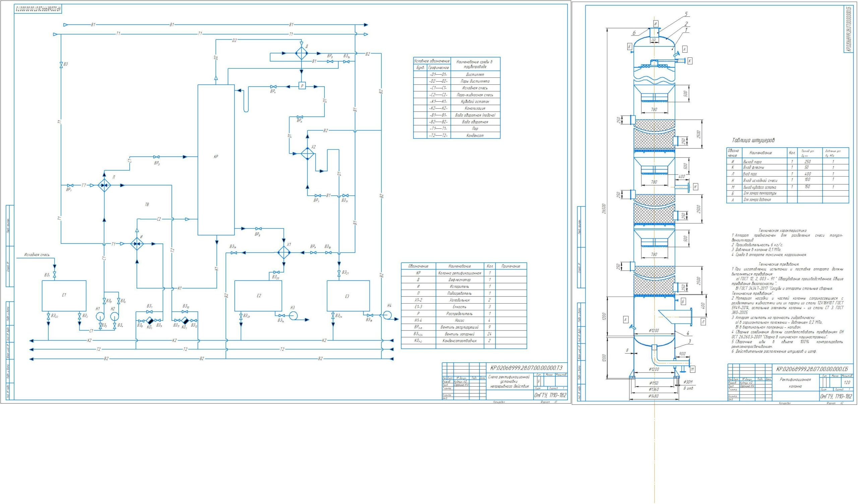Select nozzle marker Н on column drawing
The height and width of the screenshot is (504, 858).
[x=695, y=186]
